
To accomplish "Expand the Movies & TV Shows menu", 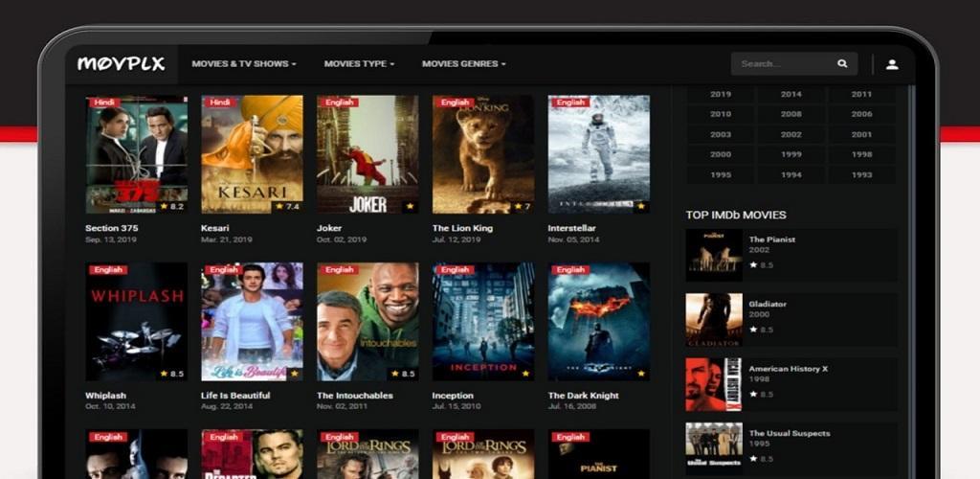I will point(244,64).
